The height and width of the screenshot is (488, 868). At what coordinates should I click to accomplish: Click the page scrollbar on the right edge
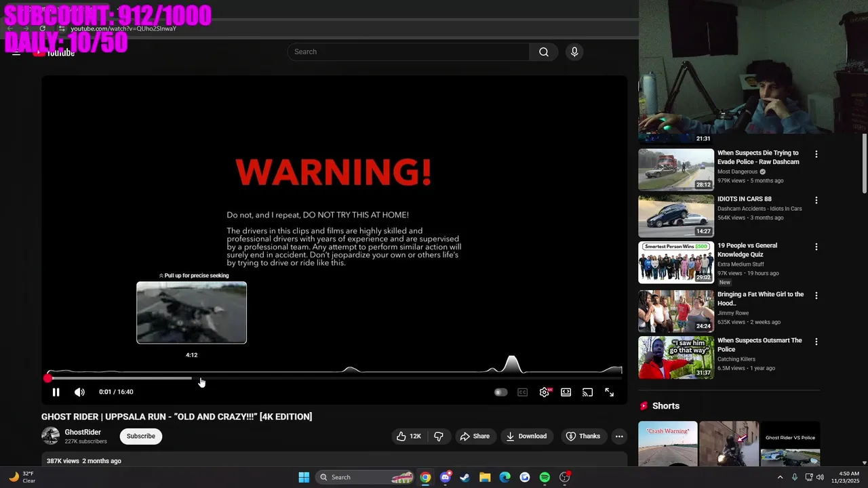[865, 163]
